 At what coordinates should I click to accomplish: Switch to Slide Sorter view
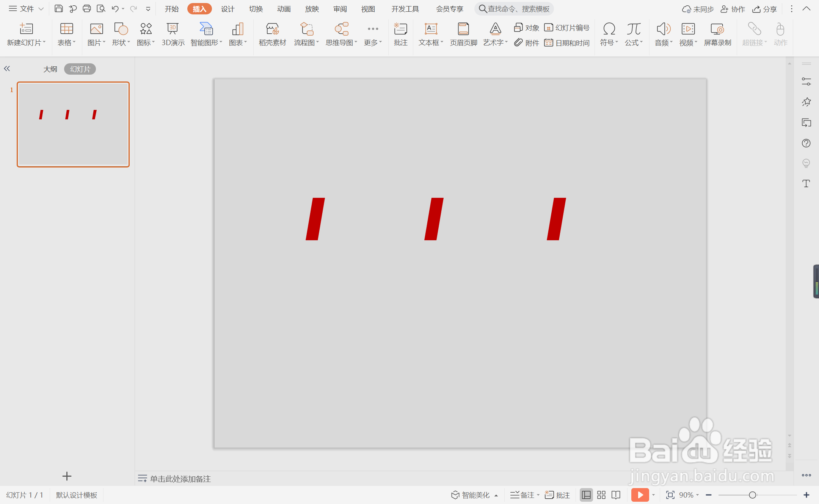[x=601, y=495]
